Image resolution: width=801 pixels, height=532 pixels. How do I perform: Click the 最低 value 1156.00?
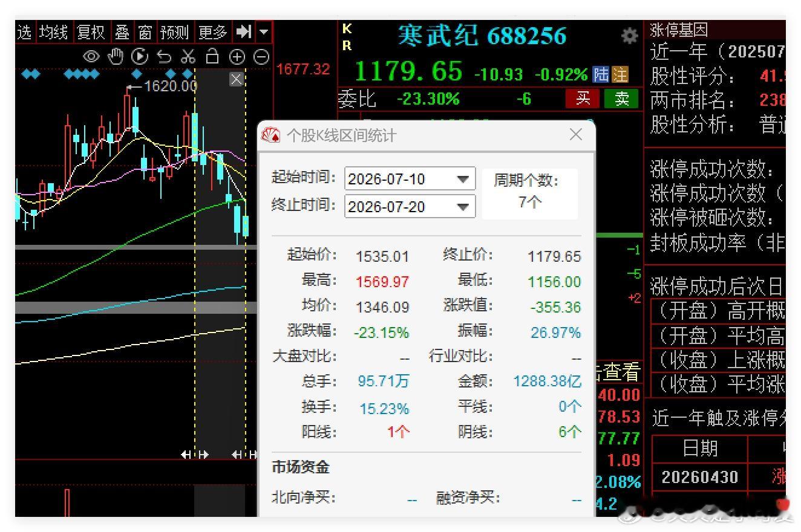[x=554, y=282]
